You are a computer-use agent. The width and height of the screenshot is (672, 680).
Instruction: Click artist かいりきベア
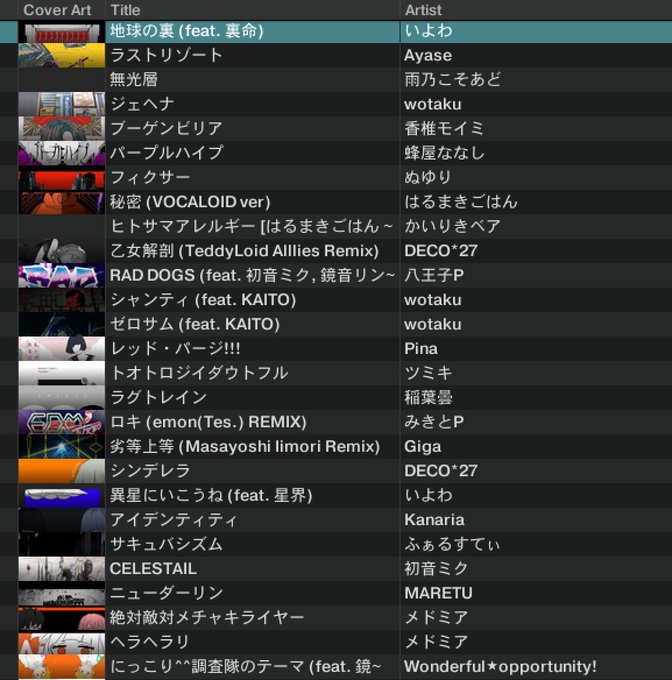453,226
